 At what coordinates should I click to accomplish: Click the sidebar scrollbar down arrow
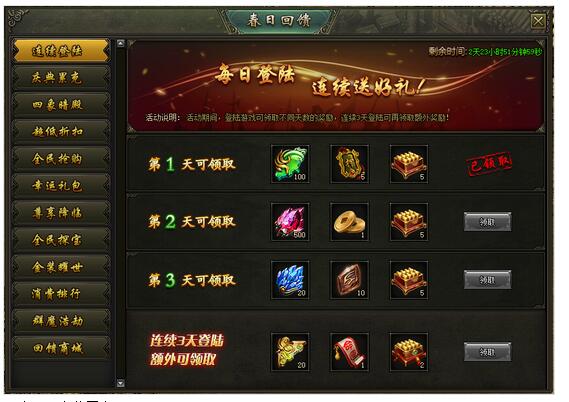coord(120,383)
